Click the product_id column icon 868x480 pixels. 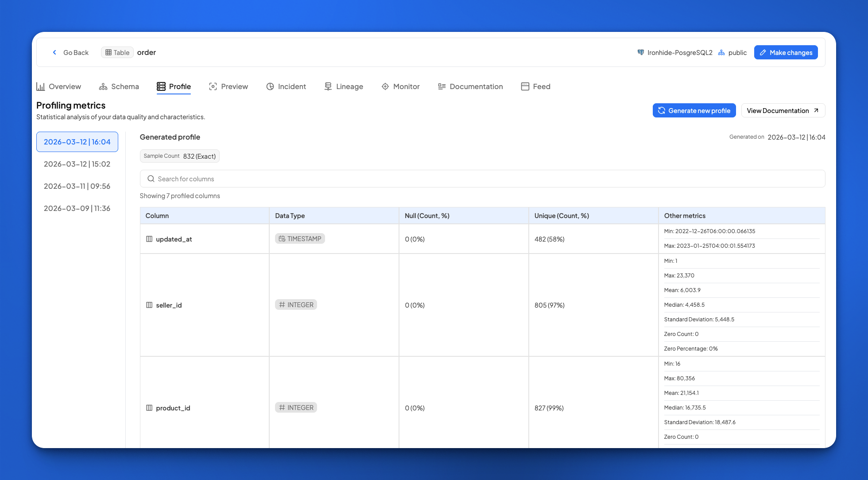[149, 408]
